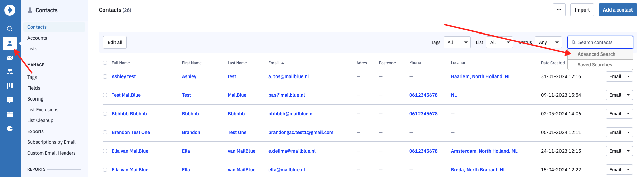This screenshot has height=177, width=644.
Task: Open Fields under Manage
Action: point(34,88)
